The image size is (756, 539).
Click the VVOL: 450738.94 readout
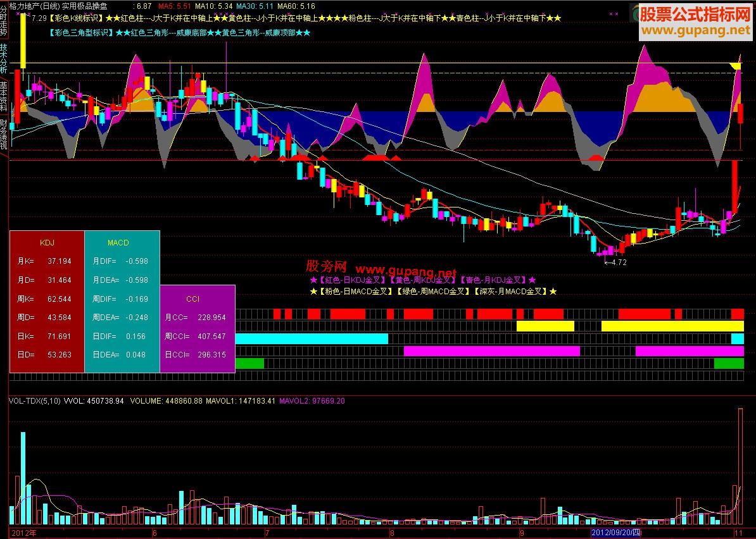tap(94, 400)
